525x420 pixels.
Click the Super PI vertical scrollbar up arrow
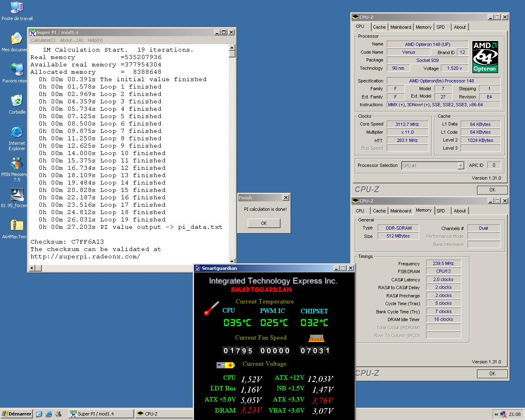click(232, 48)
